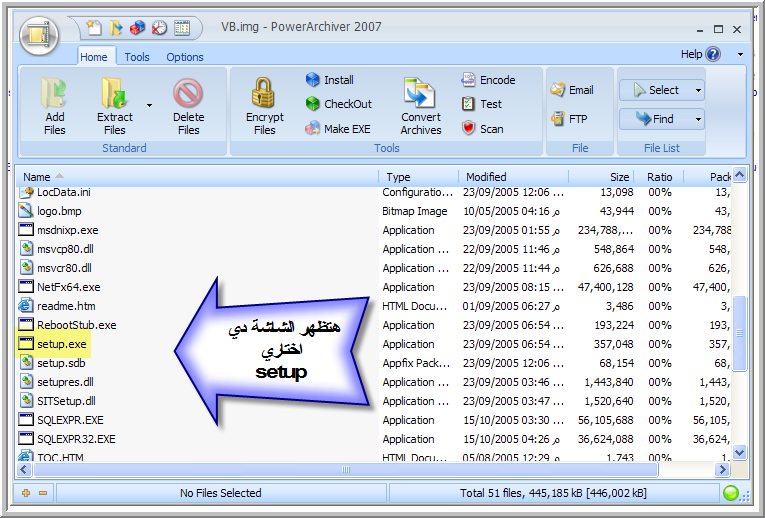
Task: Click CheckOut in the Tools group
Action: (339, 103)
